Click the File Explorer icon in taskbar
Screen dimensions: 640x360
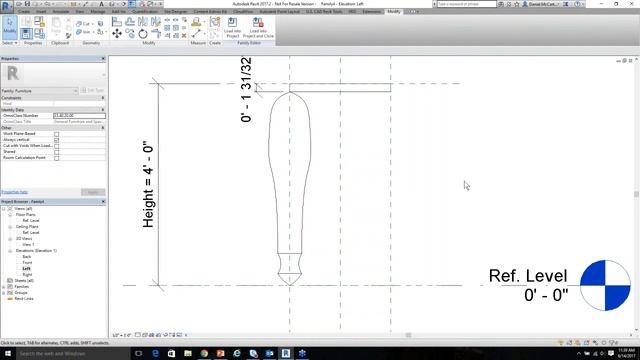[x=188, y=353]
